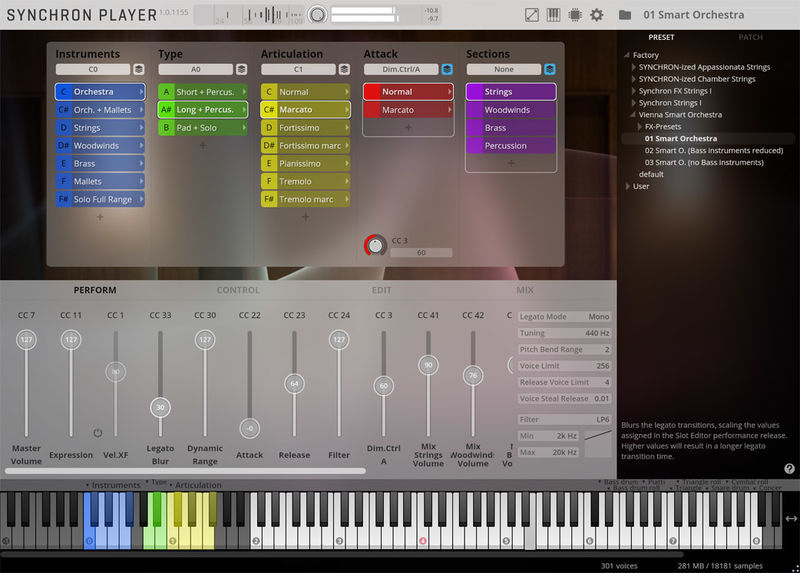Screen dimensions: 800x573
Task: Load 02 Smart O. (Bass Instruments reduced) preset
Action: (714, 151)
